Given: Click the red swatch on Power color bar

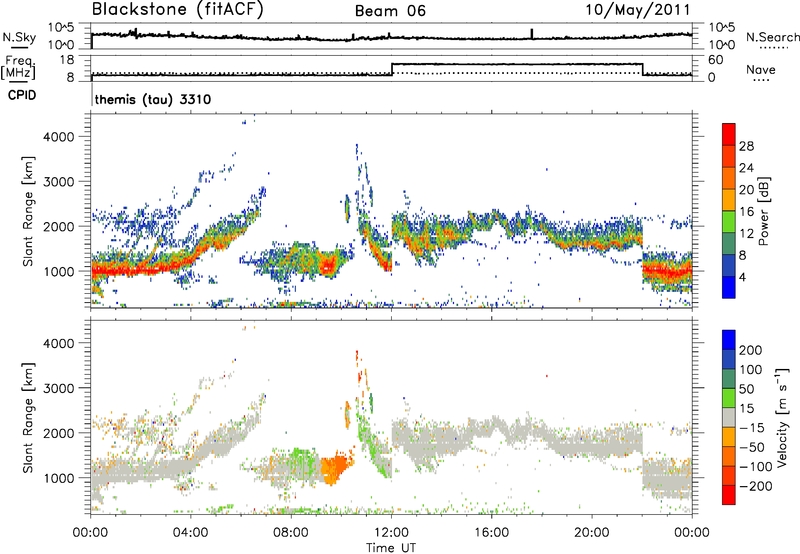Looking at the screenshot, I should tap(729, 134).
